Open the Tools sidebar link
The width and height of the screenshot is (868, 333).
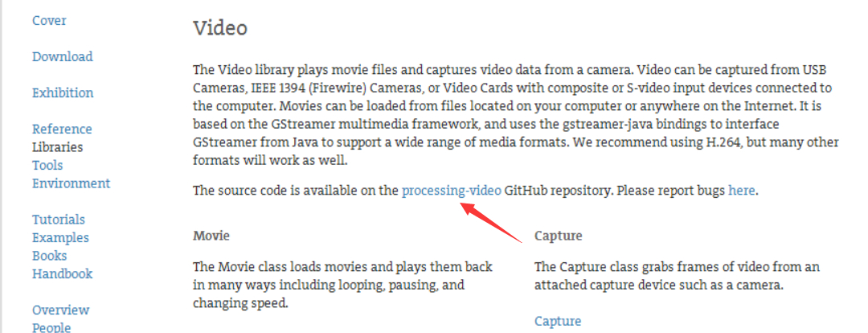(47, 165)
